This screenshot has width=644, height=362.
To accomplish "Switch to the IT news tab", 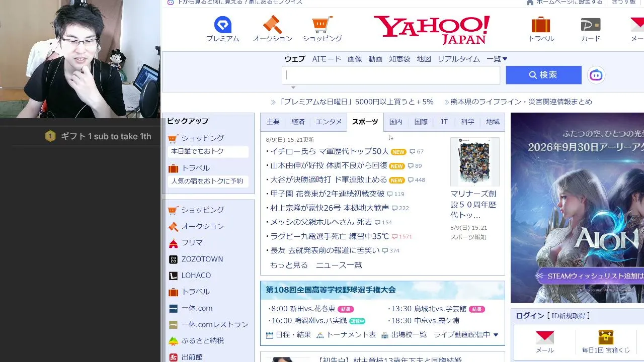I will tap(444, 122).
